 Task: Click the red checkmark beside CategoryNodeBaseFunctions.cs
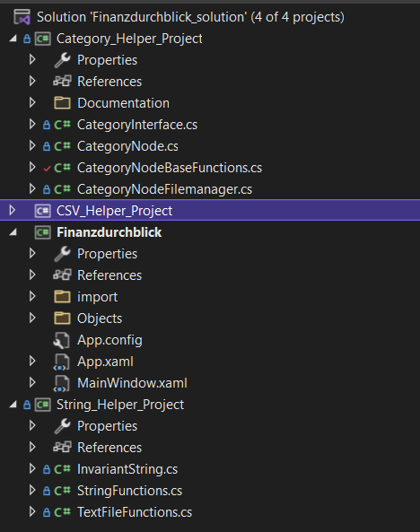click(47, 169)
